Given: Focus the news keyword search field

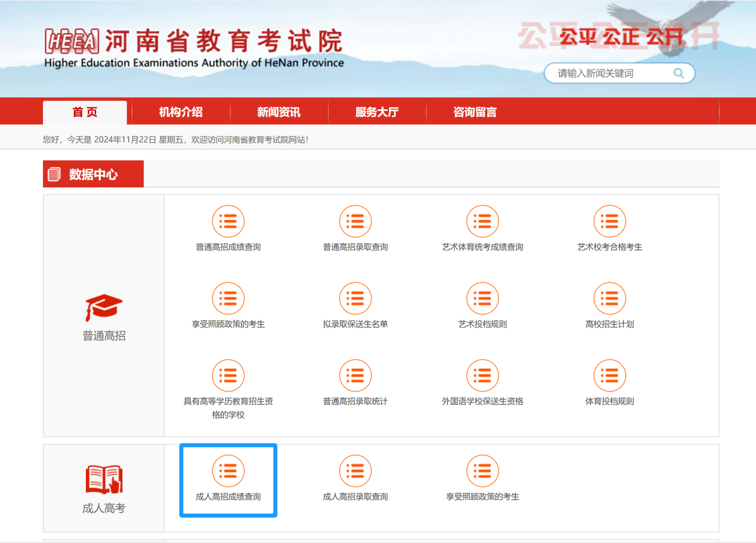Looking at the screenshot, I should [x=611, y=73].
